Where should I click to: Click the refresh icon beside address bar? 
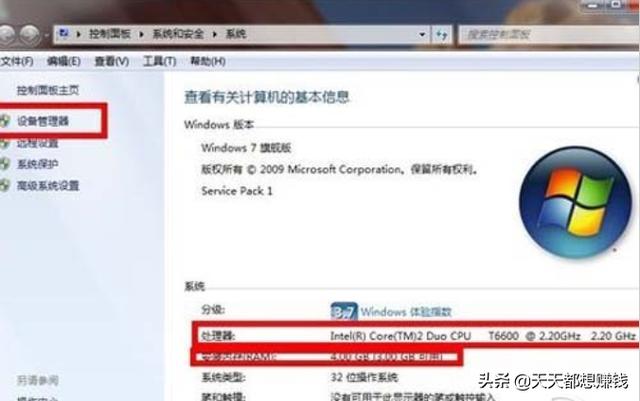click(x=442, y=35)
